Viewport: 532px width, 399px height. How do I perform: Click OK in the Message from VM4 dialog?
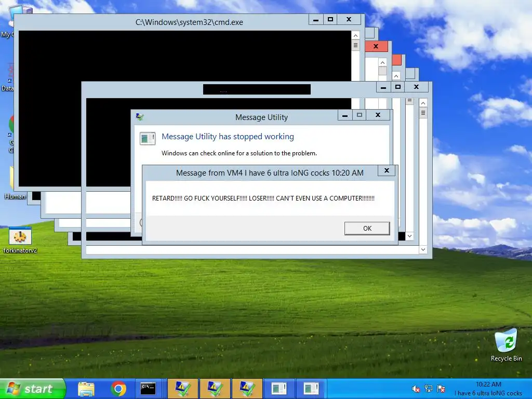(x=367, y=229)
